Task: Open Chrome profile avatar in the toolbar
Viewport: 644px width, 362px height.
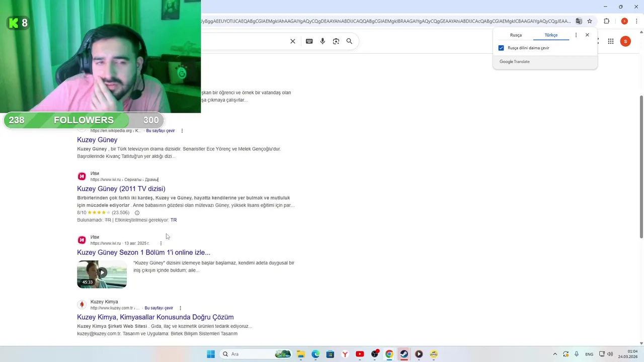Action: coord(624,21)
